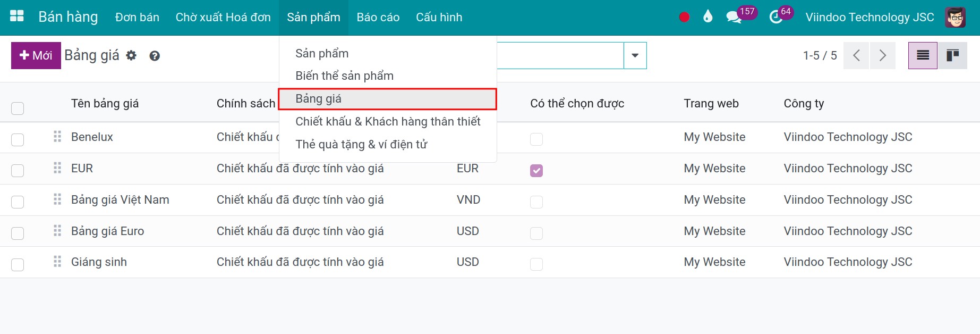Viewport: 980px width, 334px height.
Task: Open the Báo cáo menu
Action: coord(378,17)
